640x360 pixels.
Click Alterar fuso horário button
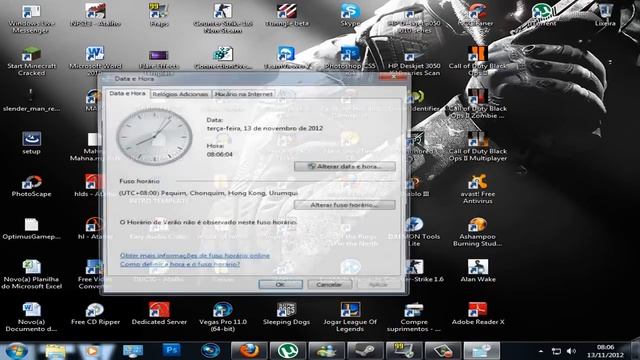click(344, 205)
